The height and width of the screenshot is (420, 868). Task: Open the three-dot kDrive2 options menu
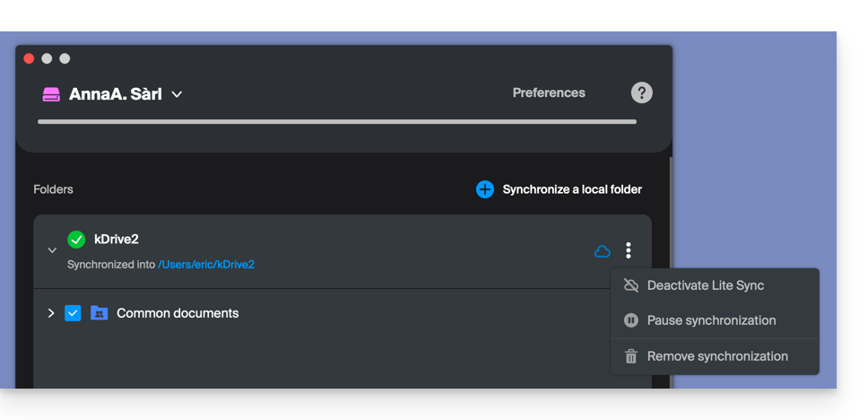pyautogui.click(x=629, y=251)
